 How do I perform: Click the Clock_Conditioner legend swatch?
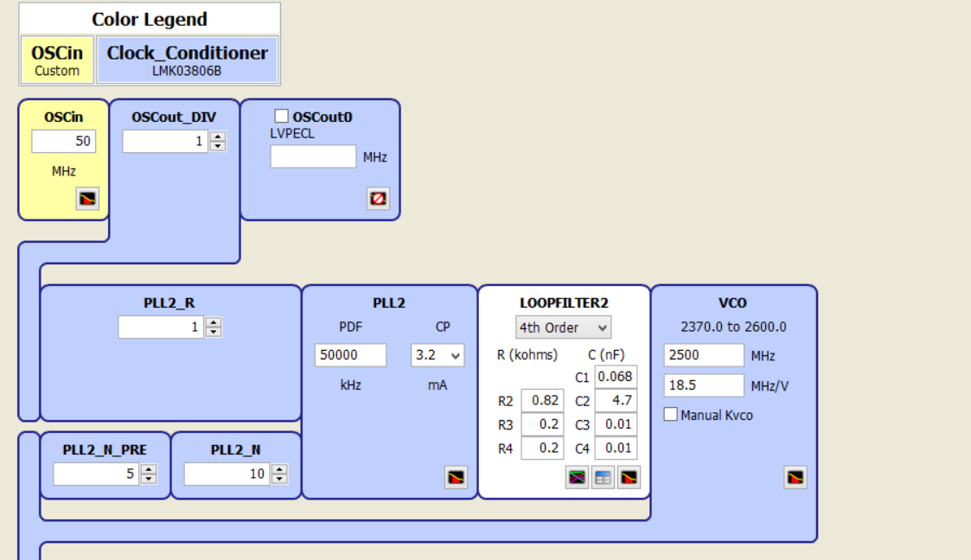pyautogui.click(x=187, y=60)
